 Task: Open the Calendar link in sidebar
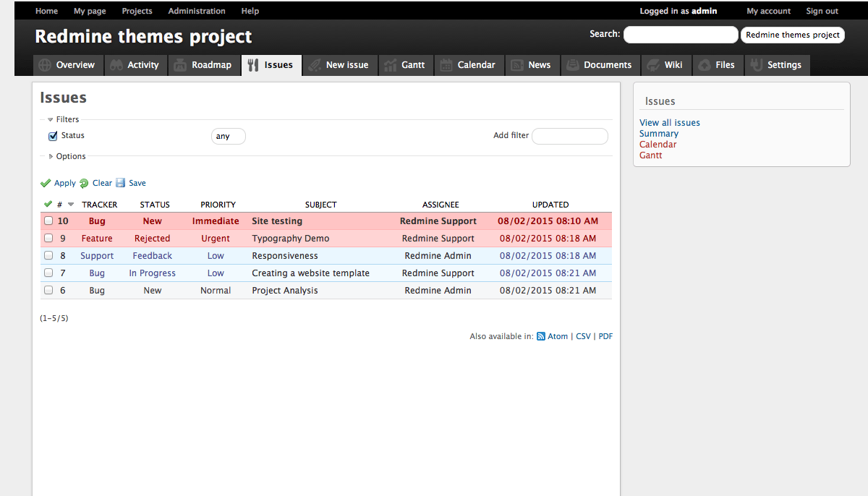658,145
